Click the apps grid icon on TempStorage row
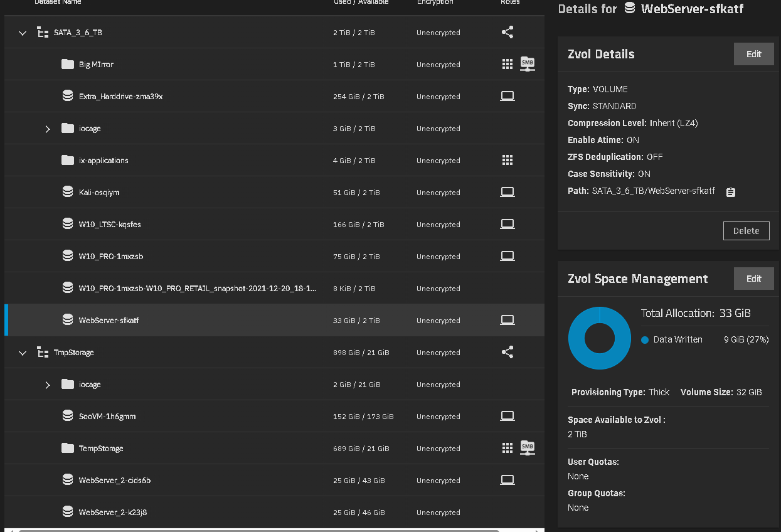 (507, 448)
